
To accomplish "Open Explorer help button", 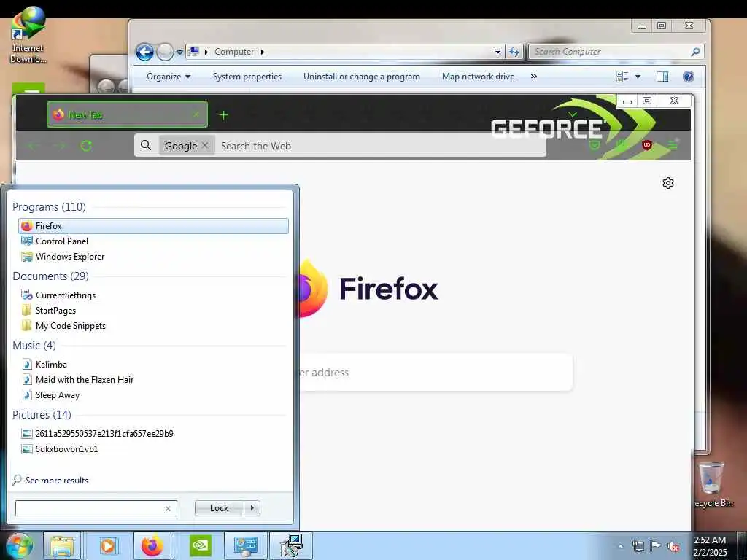I will 688,76.
